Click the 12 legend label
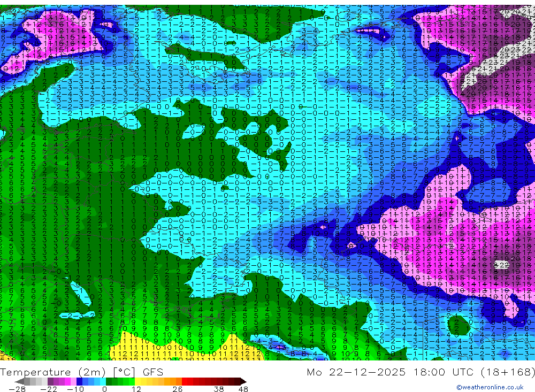The height and width of the screenshot is (392, 535). click(136, 389)
